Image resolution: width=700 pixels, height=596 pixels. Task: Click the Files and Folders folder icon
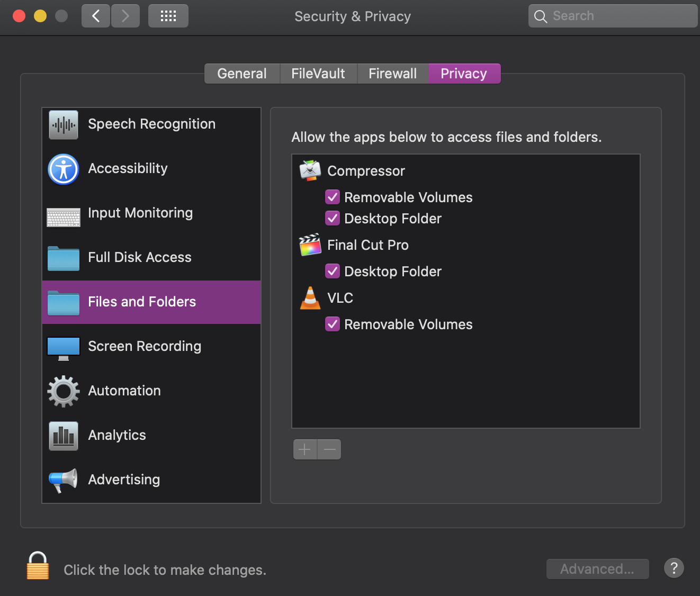tap(64, 303)
